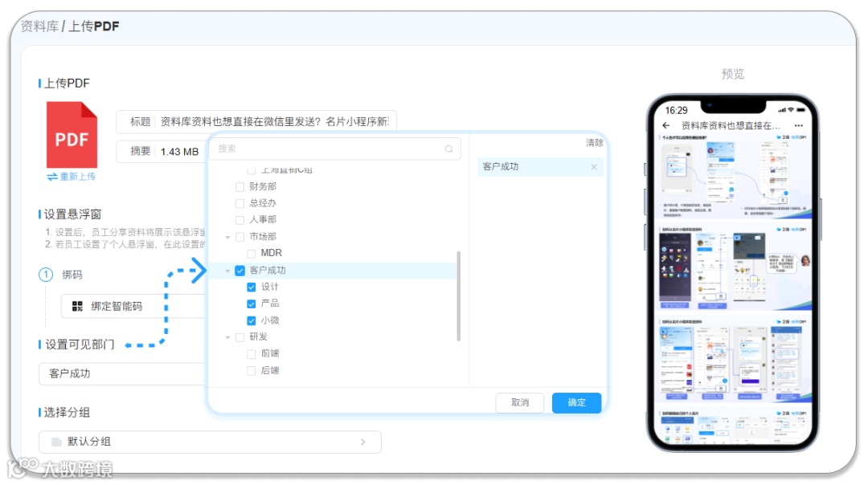Open the 设置可见部门 field showing 客户成功
Image resolution: width=868 pixels, height=485 pixels.
coord(122,374)
